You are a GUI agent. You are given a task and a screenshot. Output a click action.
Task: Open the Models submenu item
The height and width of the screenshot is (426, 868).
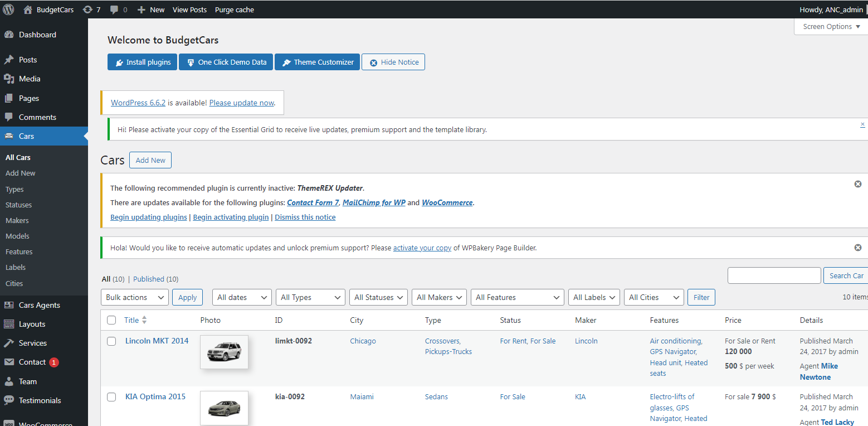tap(17, 236)
